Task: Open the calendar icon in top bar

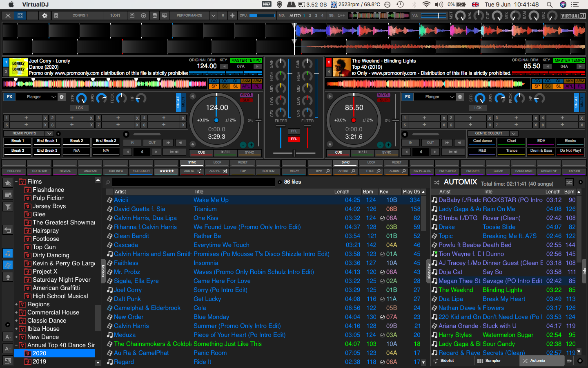Action: tap(132, 16)
